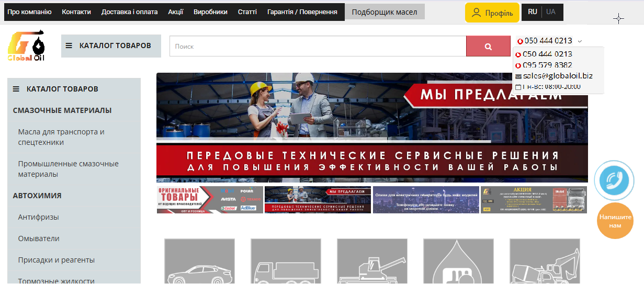Open 'Промышленные смазочные материалы' category

coord(68,169)
